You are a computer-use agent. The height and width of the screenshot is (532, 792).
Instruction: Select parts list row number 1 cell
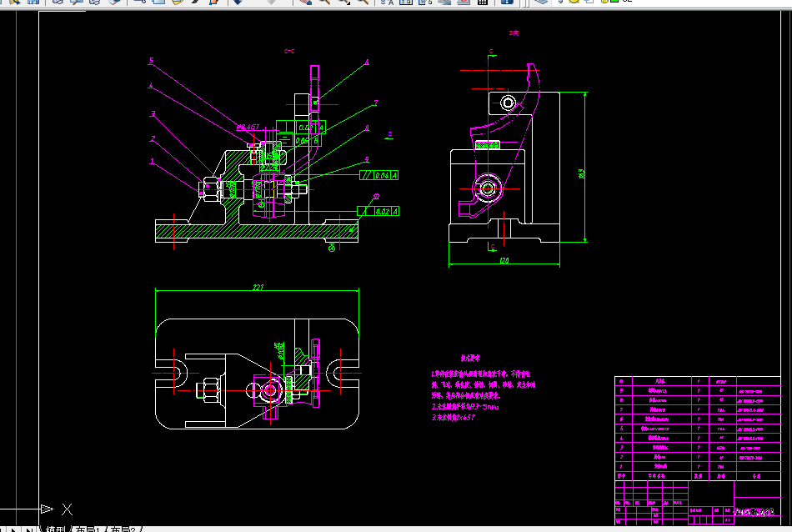tap(624, 466)
